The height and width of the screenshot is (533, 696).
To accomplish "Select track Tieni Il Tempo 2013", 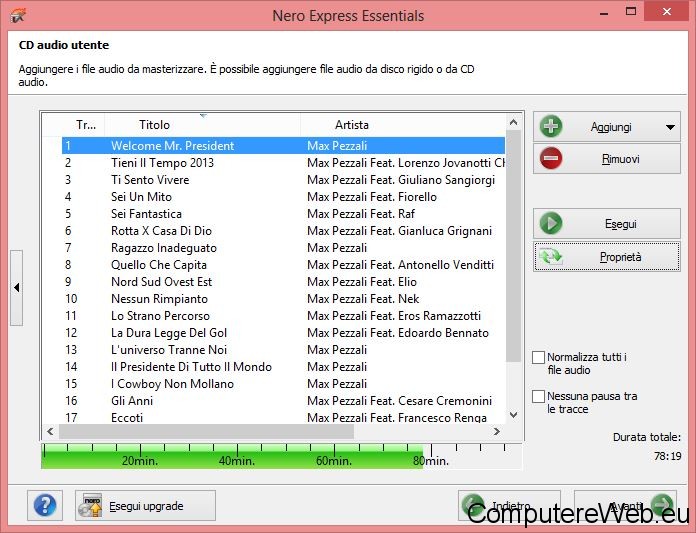I will [283, 163].
